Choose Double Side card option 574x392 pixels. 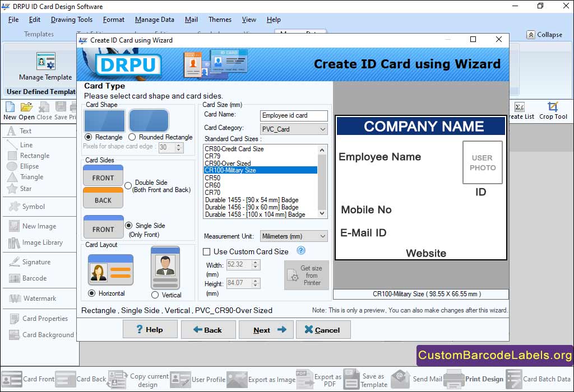point(128,186)
